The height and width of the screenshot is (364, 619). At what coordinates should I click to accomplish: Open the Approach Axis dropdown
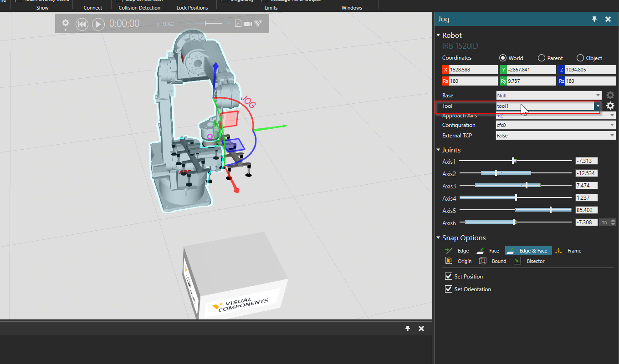click(556, 116)
